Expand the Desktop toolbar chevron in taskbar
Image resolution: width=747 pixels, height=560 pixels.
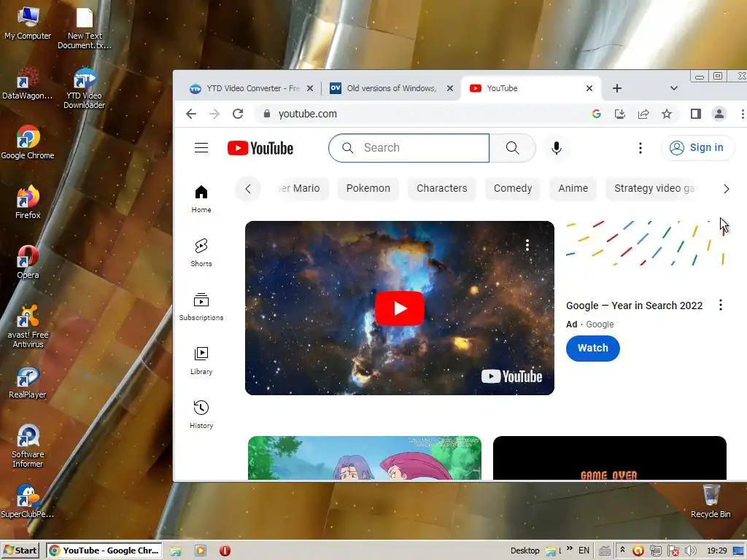[x=569, y=548]
